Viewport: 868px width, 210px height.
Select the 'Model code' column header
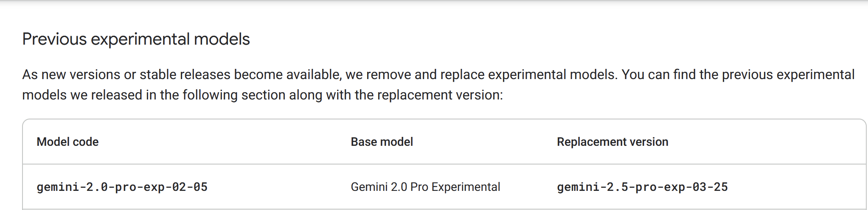click(67, 142)
